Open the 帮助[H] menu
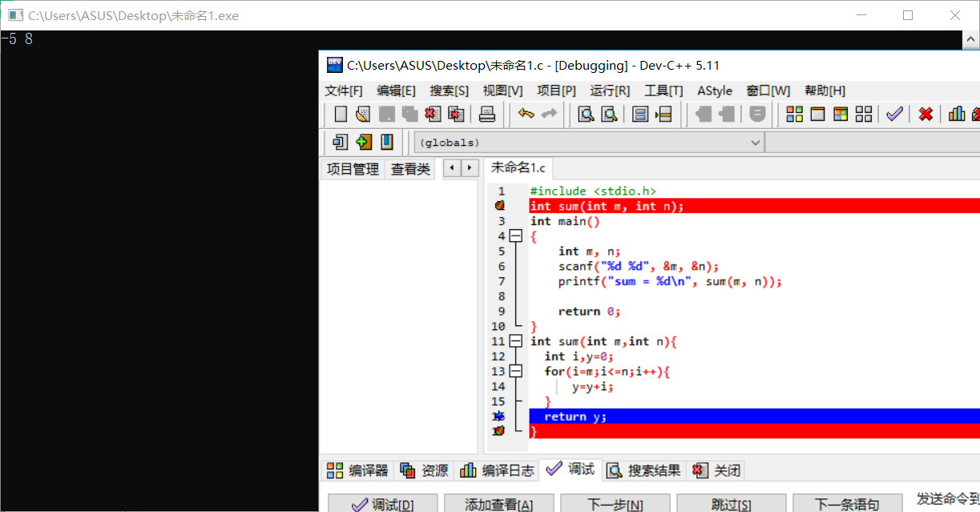The height and width of the screenshot is (512, 980). click(825, 91)
